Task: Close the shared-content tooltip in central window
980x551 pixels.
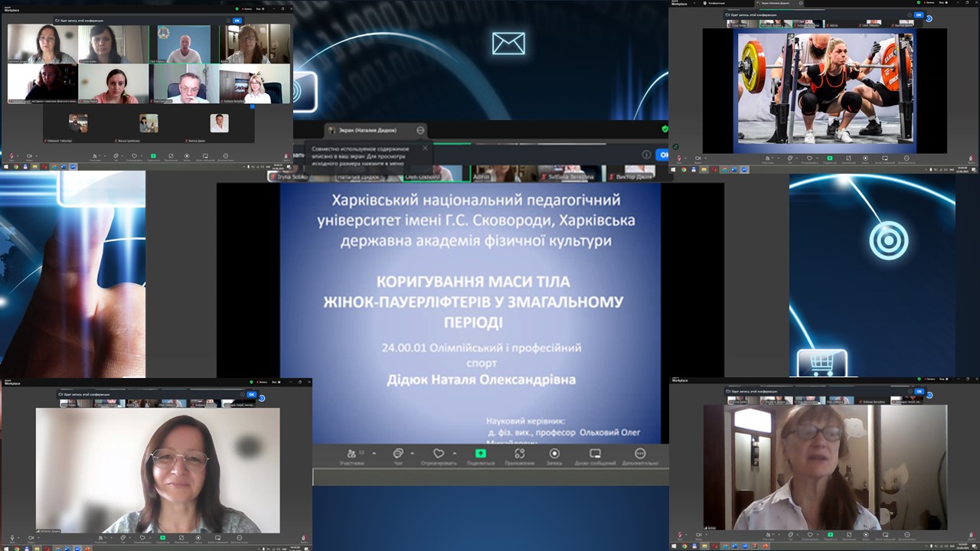Action: pos(426,148)
